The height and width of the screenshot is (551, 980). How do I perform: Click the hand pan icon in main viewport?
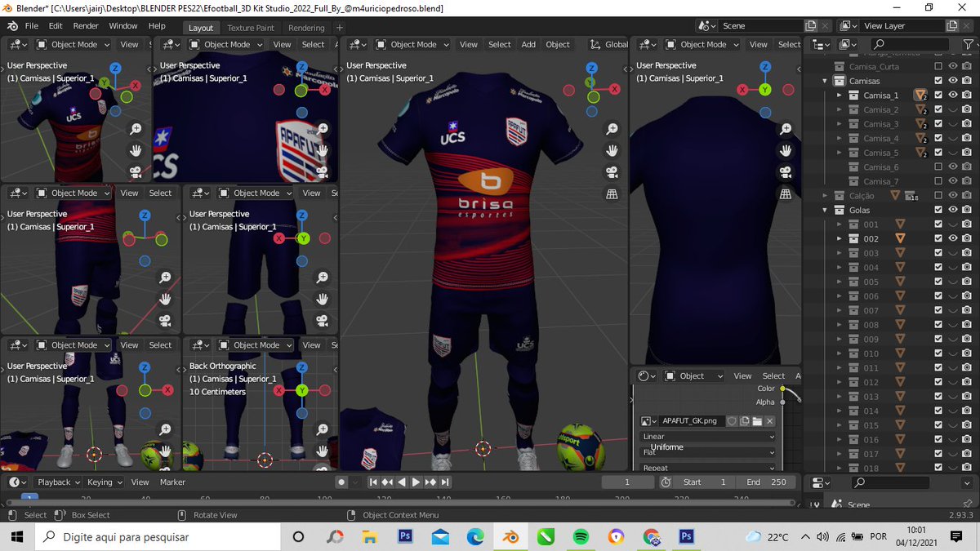(611, 150)
